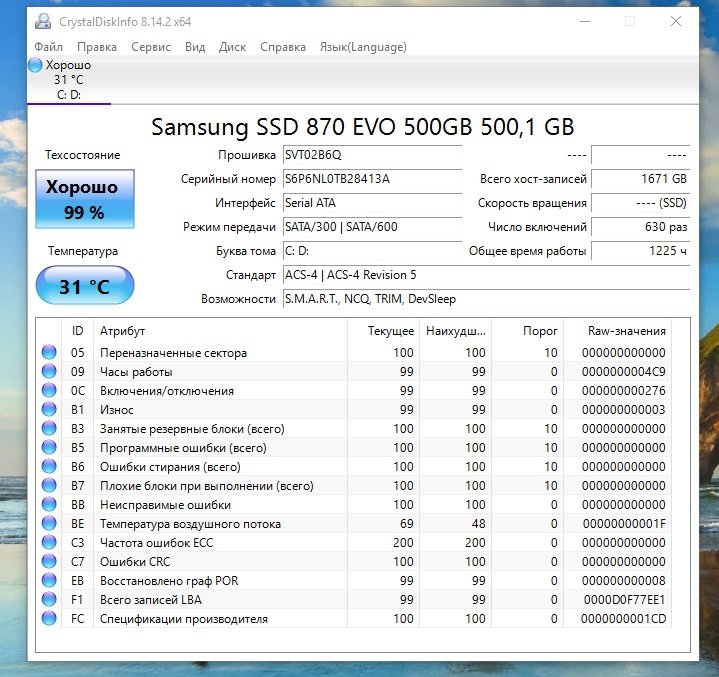Click the 31 °C temperature button
The width and height of the screenshot is (719, 677).
[x=84, y=287]
